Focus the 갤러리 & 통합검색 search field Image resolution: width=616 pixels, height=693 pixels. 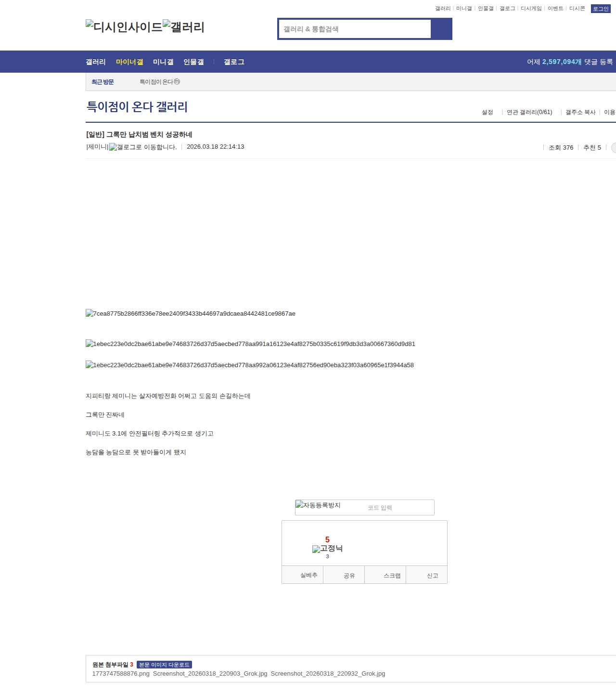(355, 29)
